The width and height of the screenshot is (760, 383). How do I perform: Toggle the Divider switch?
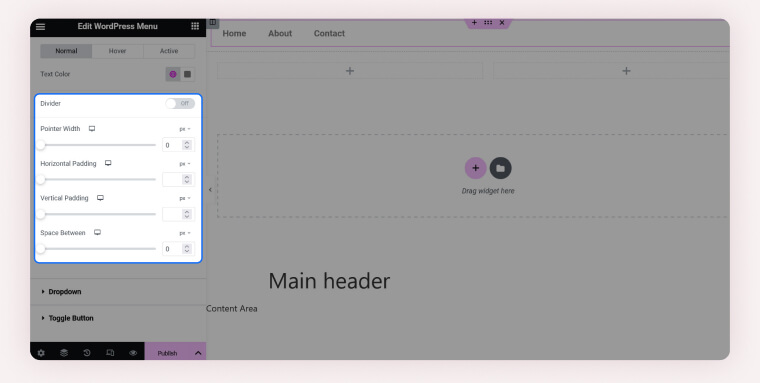click(180, 103)
